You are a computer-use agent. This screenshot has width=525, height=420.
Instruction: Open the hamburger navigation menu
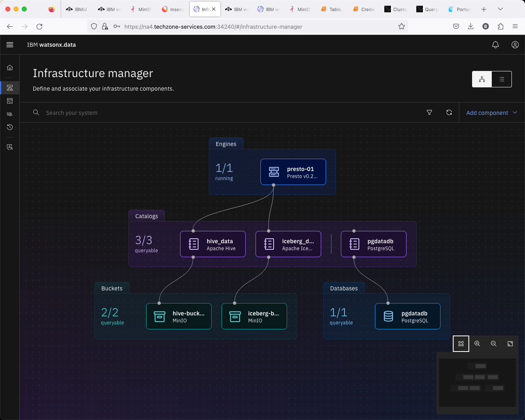point(10,45)
